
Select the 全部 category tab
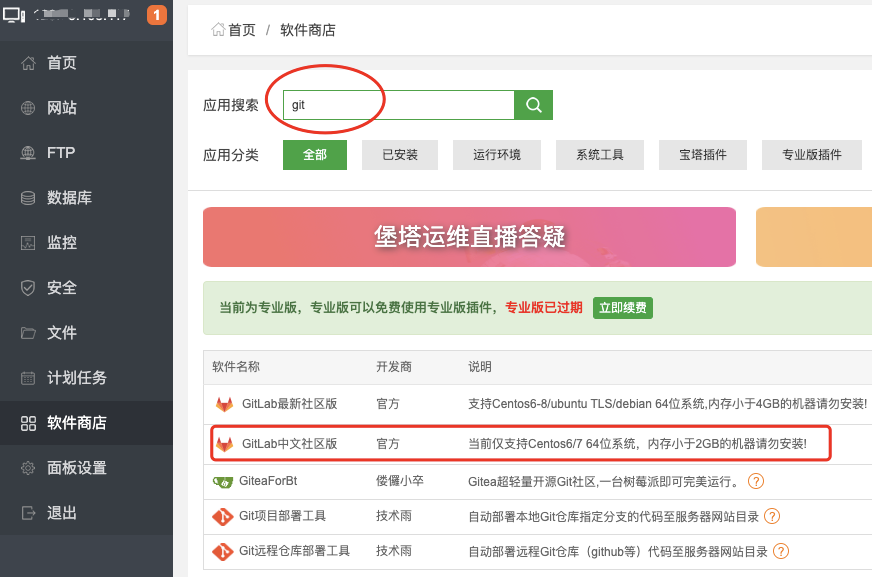[x=315, y=155]
